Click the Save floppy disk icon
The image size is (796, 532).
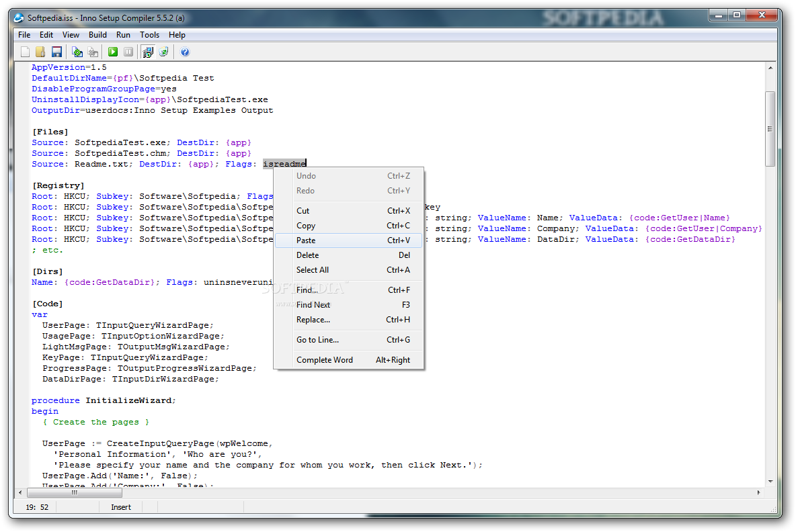click(57, 52)
